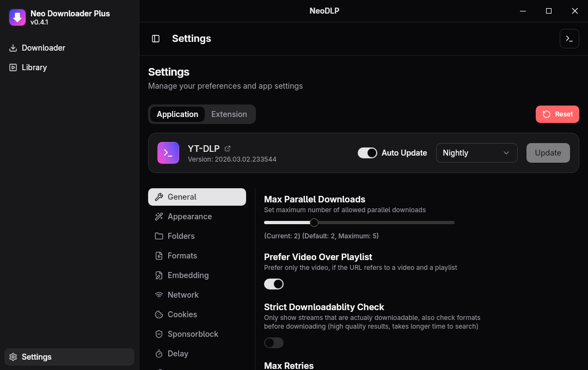Turn off Prefer Video Over Playlist

tap(274, 284)
